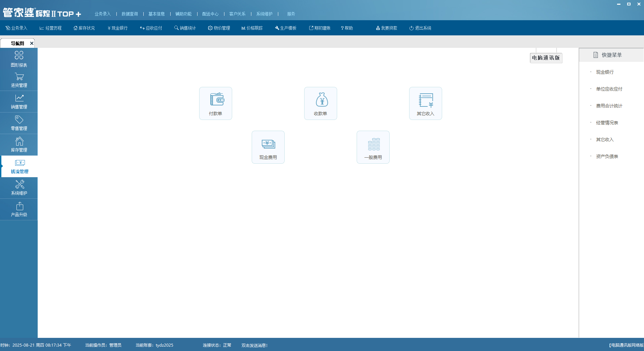Click 销售统计 search toolbar item
Image resolution: width=644 pixels, height=351 pixels.
[185, 28]
